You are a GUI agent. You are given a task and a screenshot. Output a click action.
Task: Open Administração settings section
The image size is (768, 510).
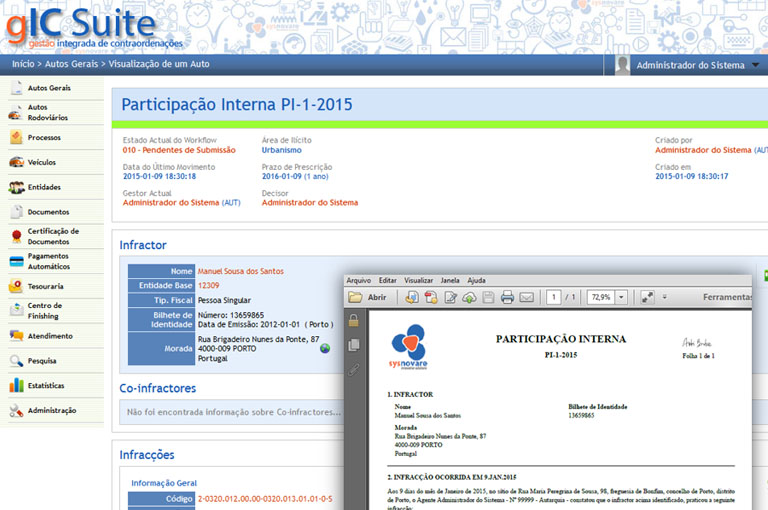52,411
